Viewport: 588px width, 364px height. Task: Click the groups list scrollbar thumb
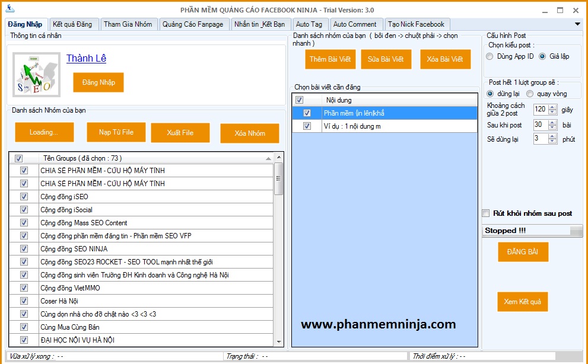tap(279, 178)
